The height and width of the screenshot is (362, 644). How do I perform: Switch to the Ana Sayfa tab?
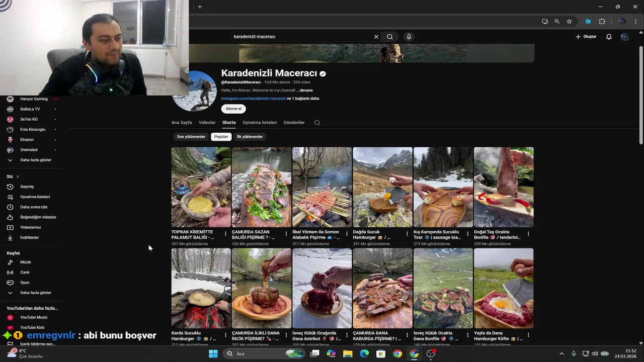(182, 123)
